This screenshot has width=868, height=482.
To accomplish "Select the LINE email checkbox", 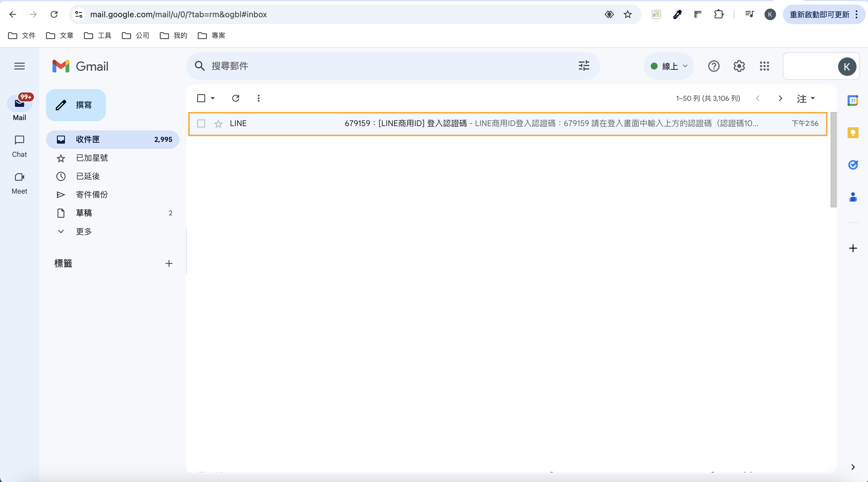I will tap(201, 124).
